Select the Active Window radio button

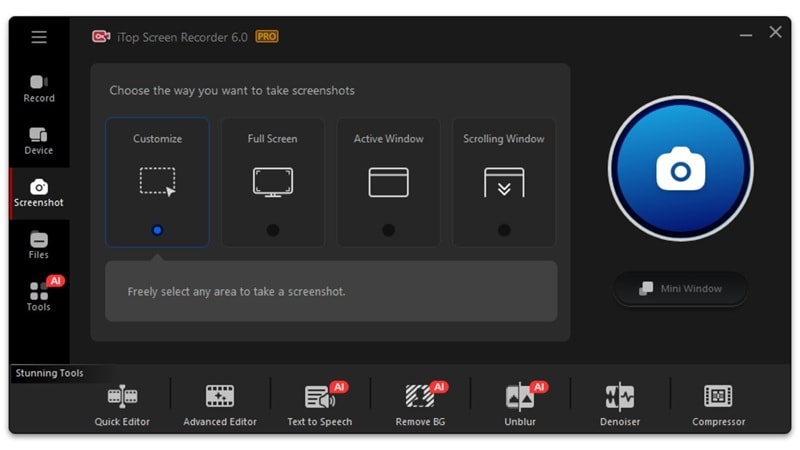coord(389,230)
